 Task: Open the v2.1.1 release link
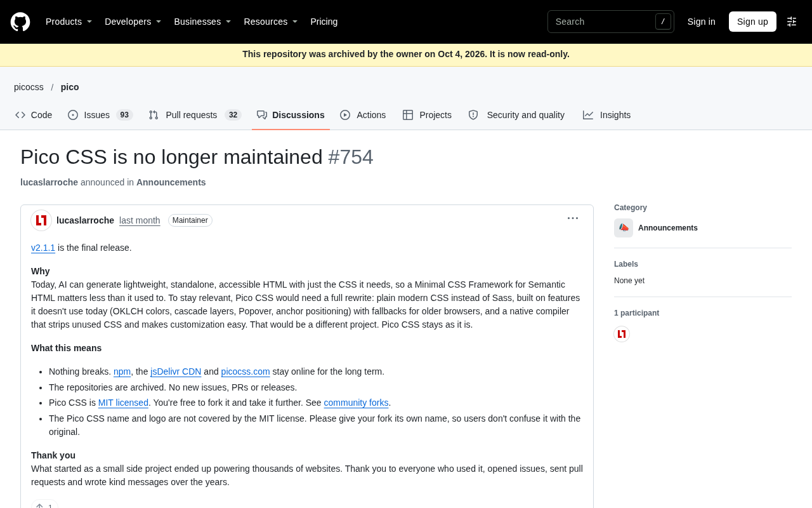(43, 248)
